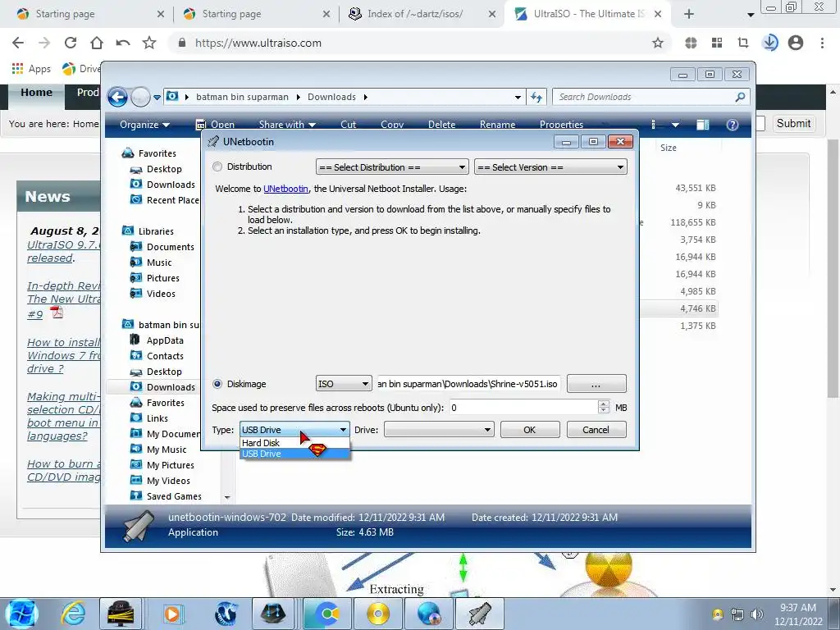Open the Select Version dropdown

pyautogui.click(x=550, y=167)
